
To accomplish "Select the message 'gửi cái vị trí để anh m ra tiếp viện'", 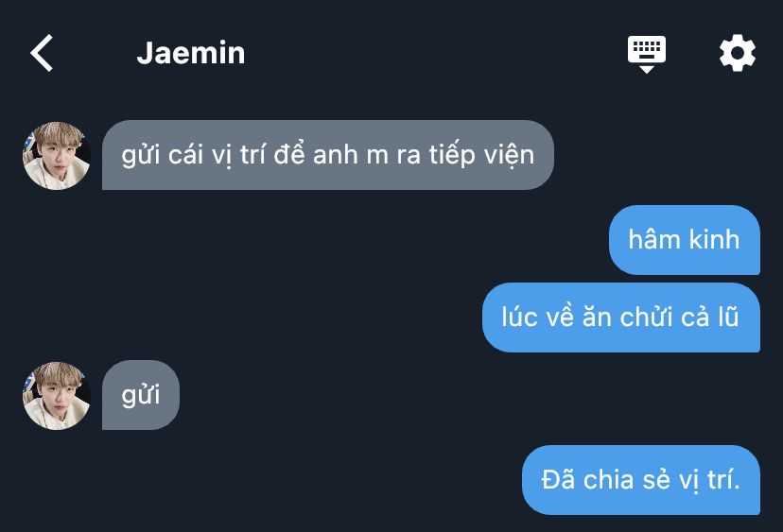I will pyautogui.click(x=327, y=155).
